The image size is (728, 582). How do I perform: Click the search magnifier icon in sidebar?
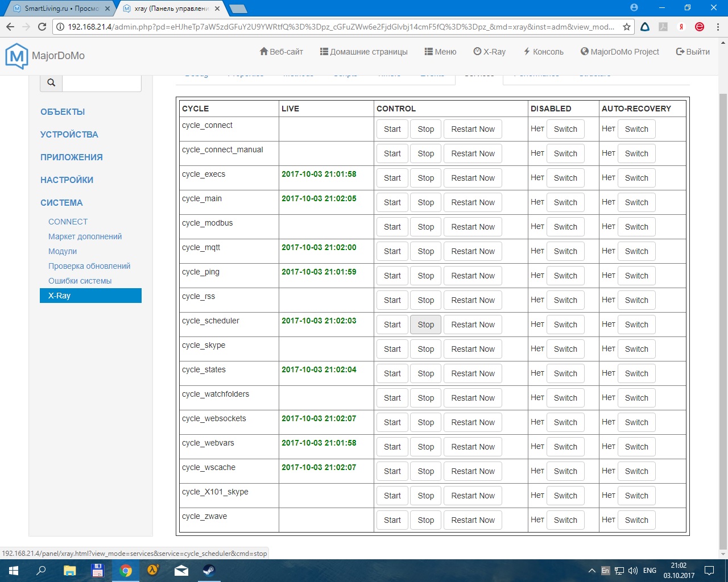51,83
